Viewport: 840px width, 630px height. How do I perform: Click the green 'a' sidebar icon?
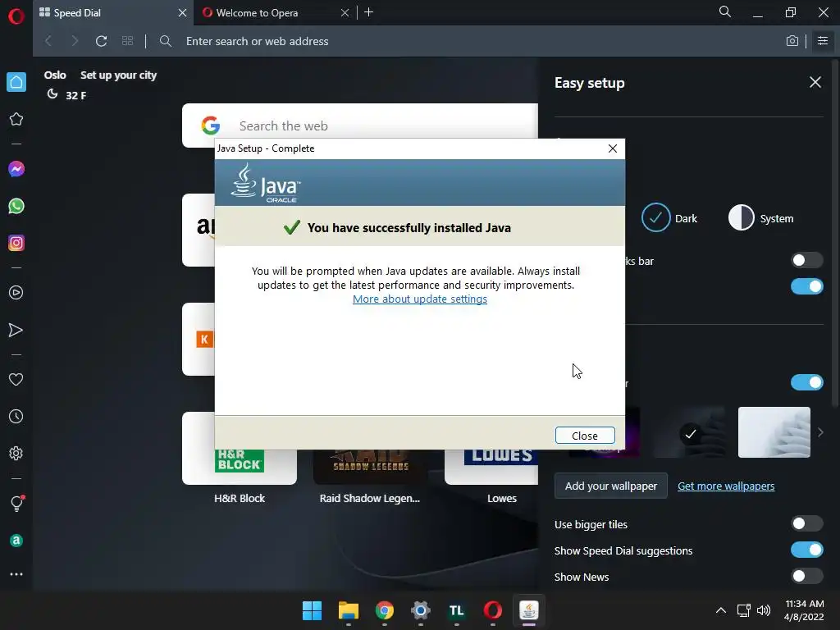[x=16, y=541]
